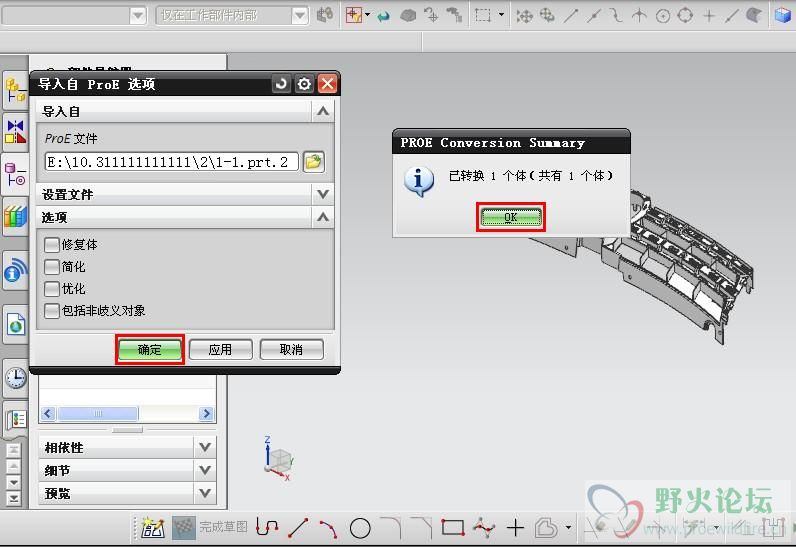This screenshot has width=796, height=547.
Task: Expand the 设置文件 section
Action: tap(323, 194)
